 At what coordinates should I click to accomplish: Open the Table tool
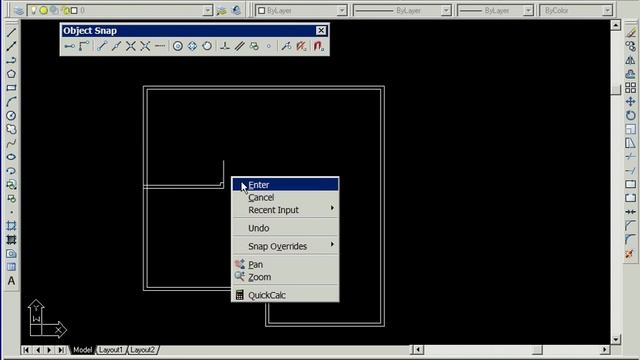11,267
